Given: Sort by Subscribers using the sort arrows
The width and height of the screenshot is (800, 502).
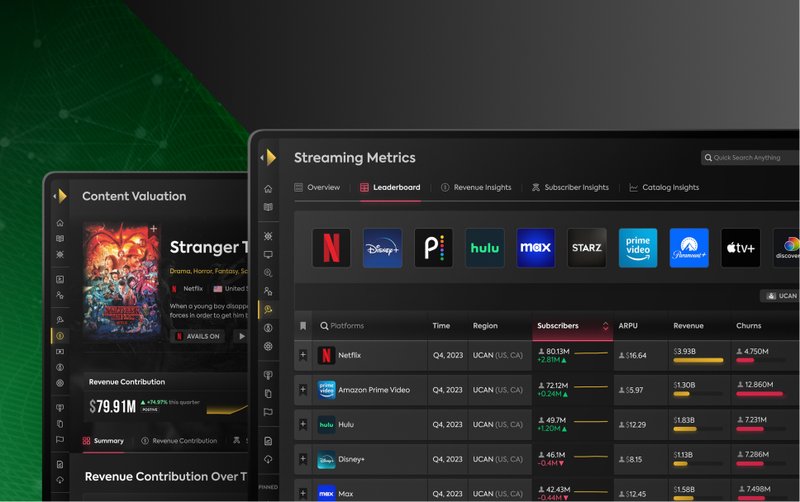Looking at the screenshot, I should click(x=605, y=325).
